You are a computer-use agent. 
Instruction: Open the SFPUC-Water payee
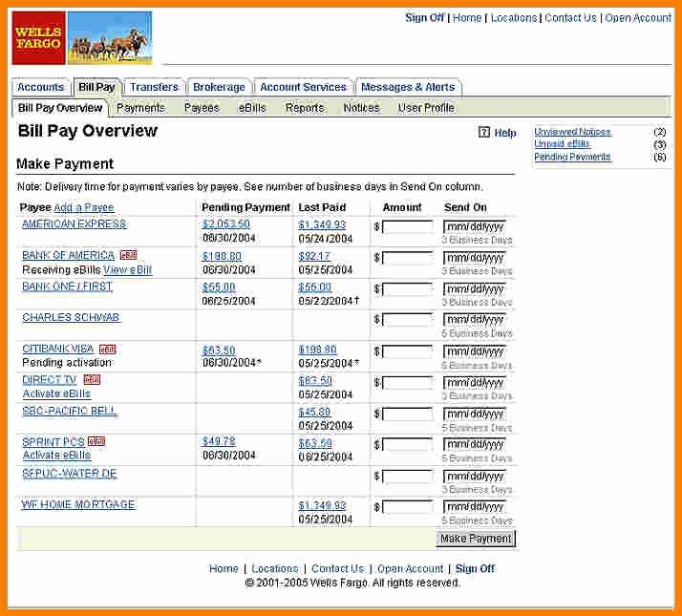click(70, 474)
